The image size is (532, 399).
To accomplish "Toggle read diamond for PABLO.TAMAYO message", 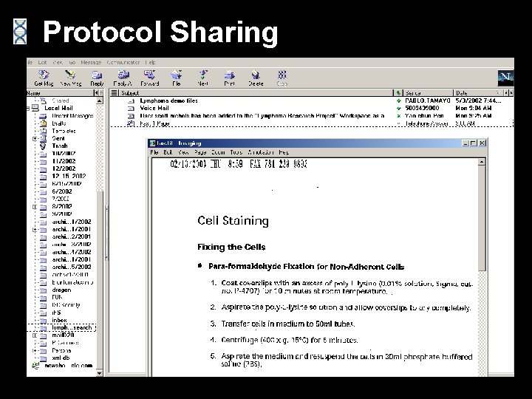I will coord(399,100).
